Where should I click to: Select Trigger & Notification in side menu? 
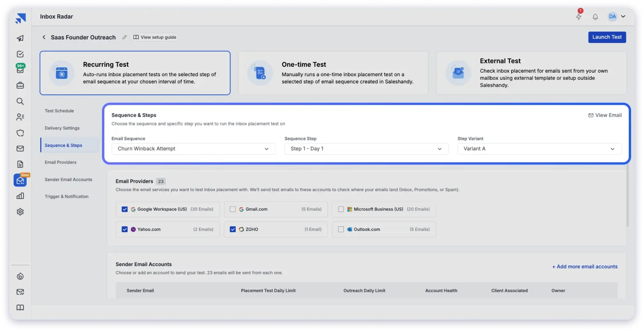(66, 197)
